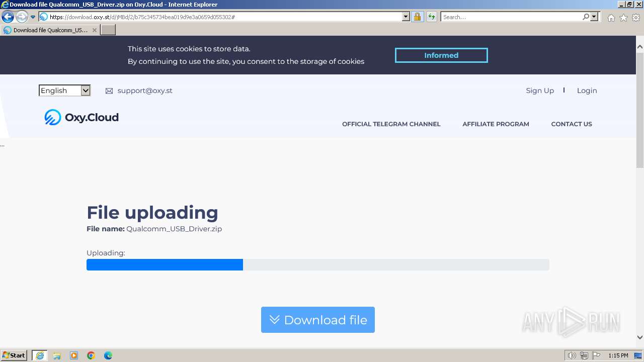Click the Home icon in the browser
This screenshot has height=362, width=644.
(611, 18)
